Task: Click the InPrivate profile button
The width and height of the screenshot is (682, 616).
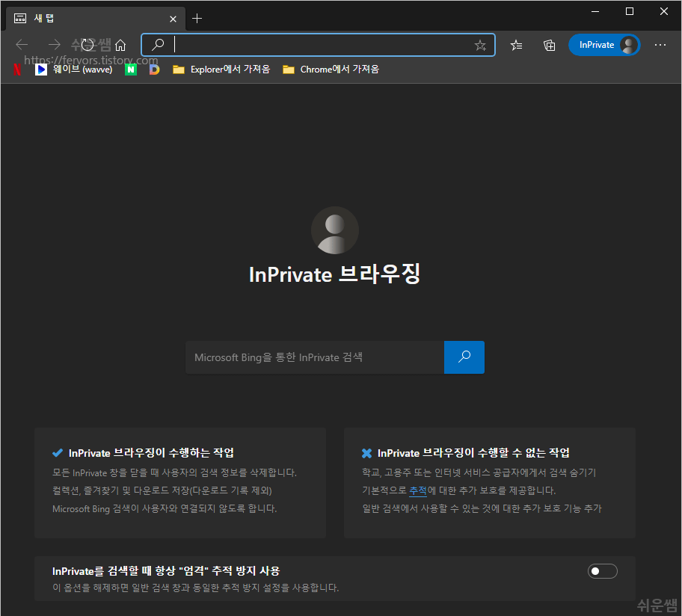Action: (604, 45)
